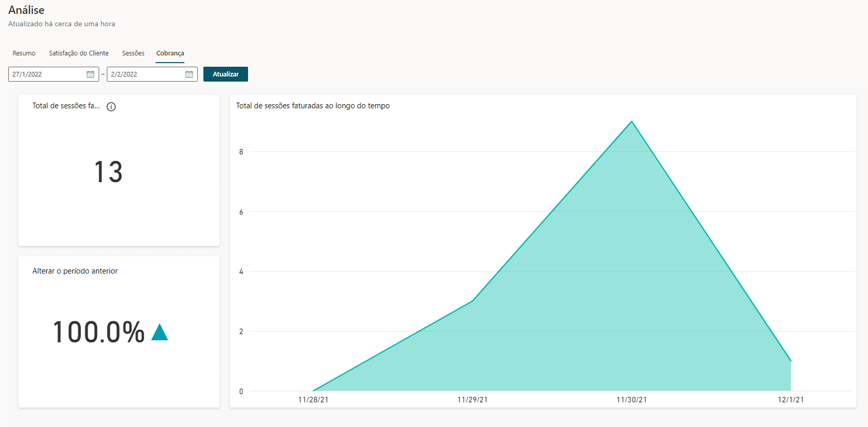The height and width of the screenshot is (427, 868).
Task: Click the 11/29/21 x-axis label
Action: (473, 400)
